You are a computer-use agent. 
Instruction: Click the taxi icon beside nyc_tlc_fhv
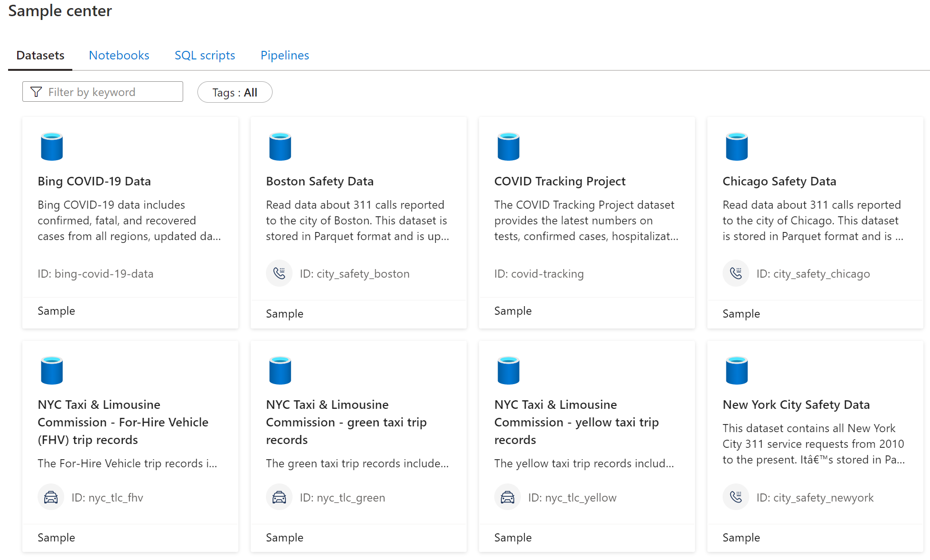pos(51,497)
